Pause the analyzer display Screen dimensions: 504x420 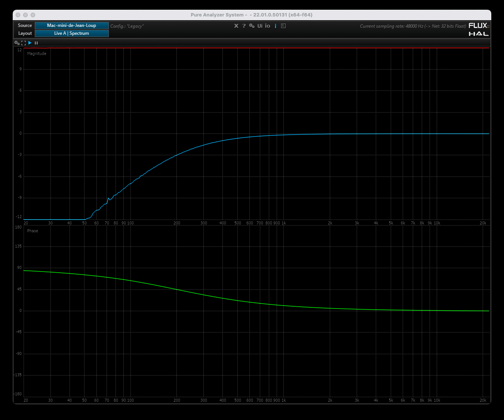36,43
